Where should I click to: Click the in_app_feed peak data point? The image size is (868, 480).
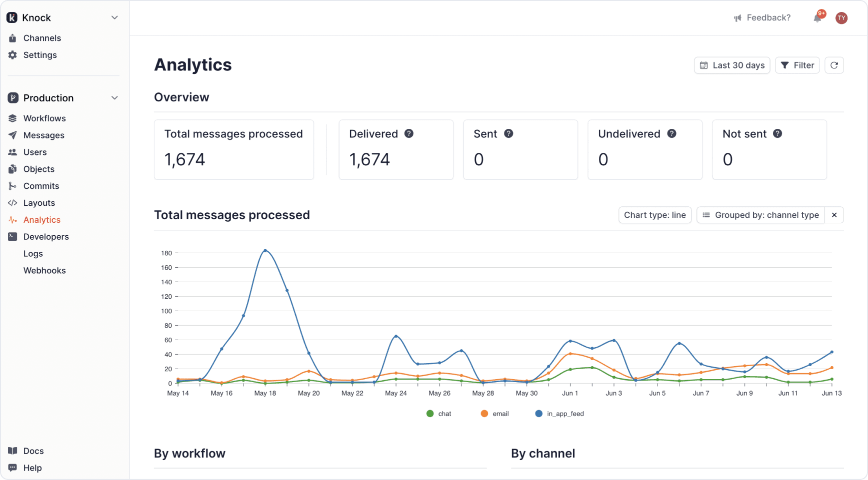(x=265, y=250)
